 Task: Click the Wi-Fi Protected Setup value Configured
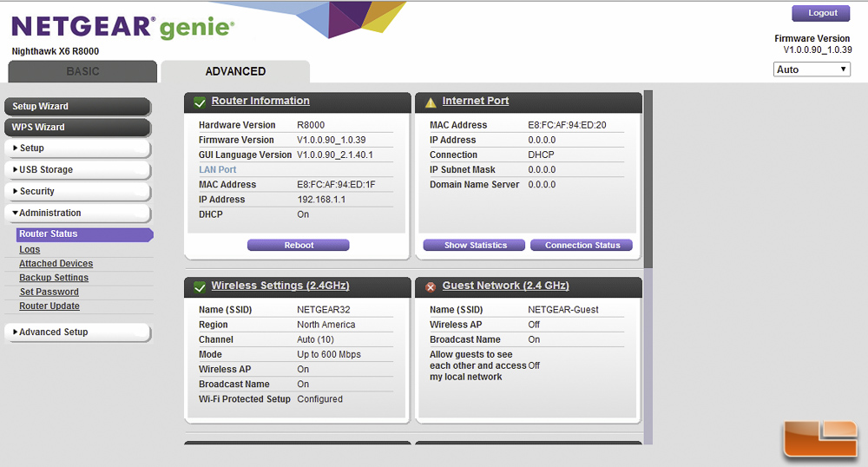coord(320,399)
